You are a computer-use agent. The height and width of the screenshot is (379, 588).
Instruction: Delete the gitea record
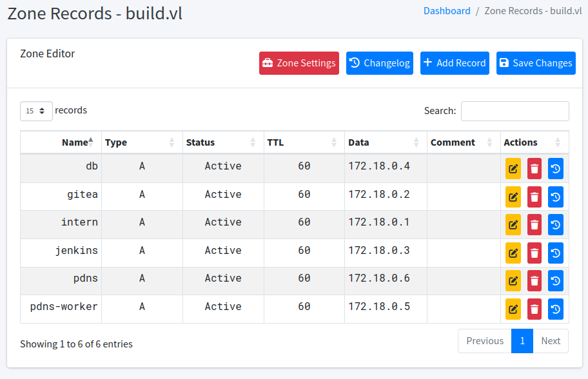coord(534,197)
